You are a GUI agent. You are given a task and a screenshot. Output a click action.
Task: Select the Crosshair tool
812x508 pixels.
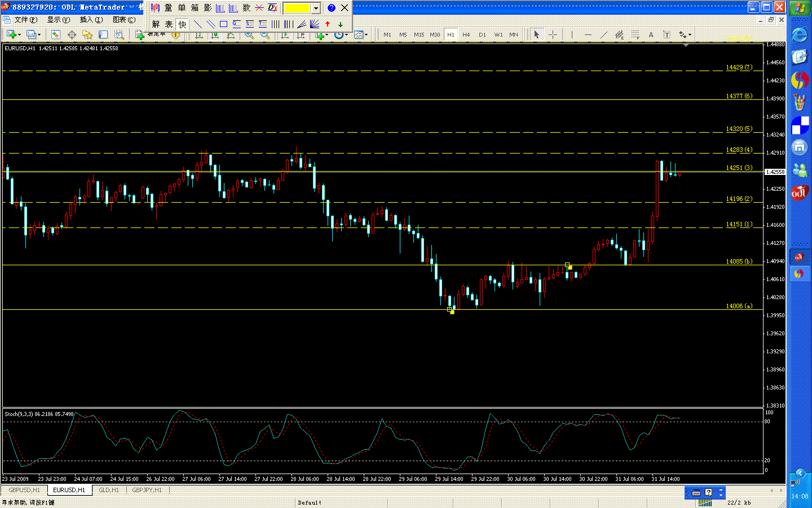(x=553, y=34)
